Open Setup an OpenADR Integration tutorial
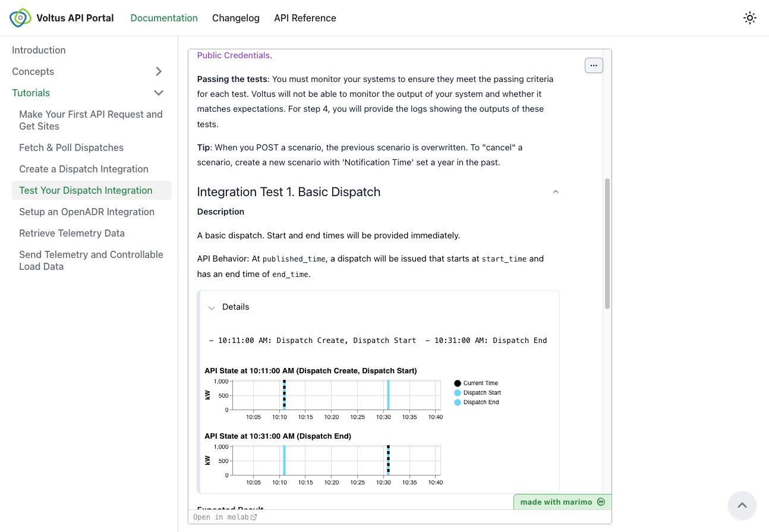769x532 pixels. 87,212
